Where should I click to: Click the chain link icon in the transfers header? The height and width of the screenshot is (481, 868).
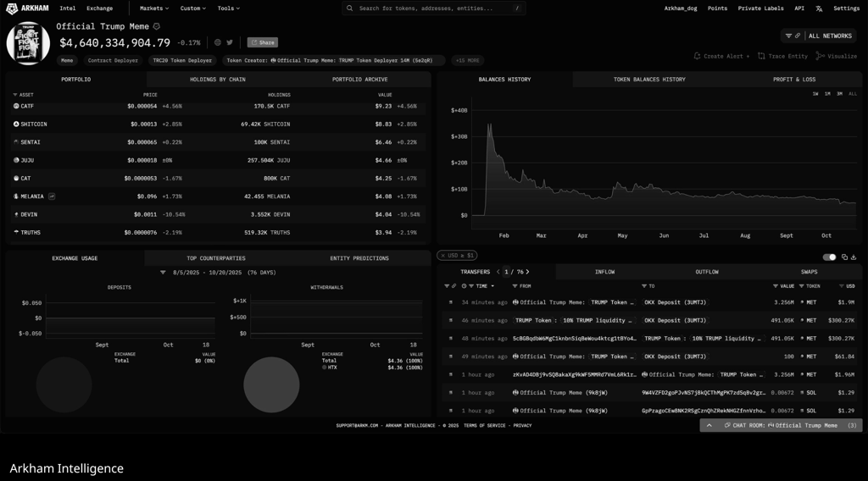coord(454,286)
